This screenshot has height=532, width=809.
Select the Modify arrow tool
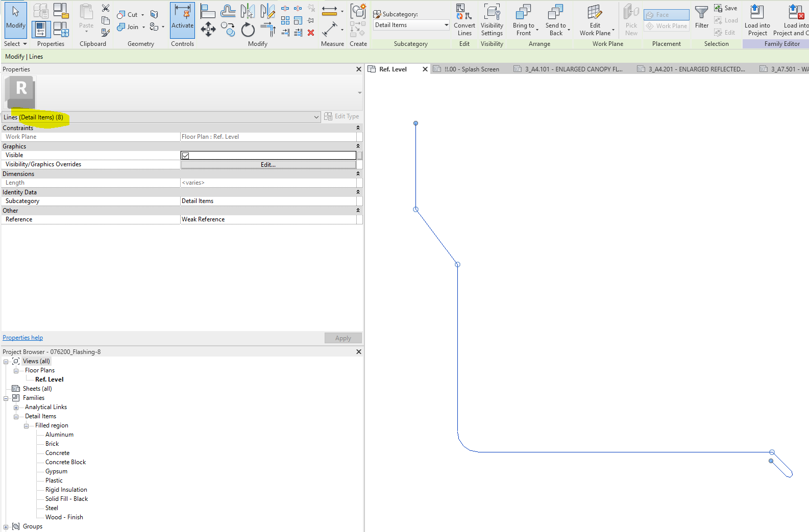click(x=15, y=20)
